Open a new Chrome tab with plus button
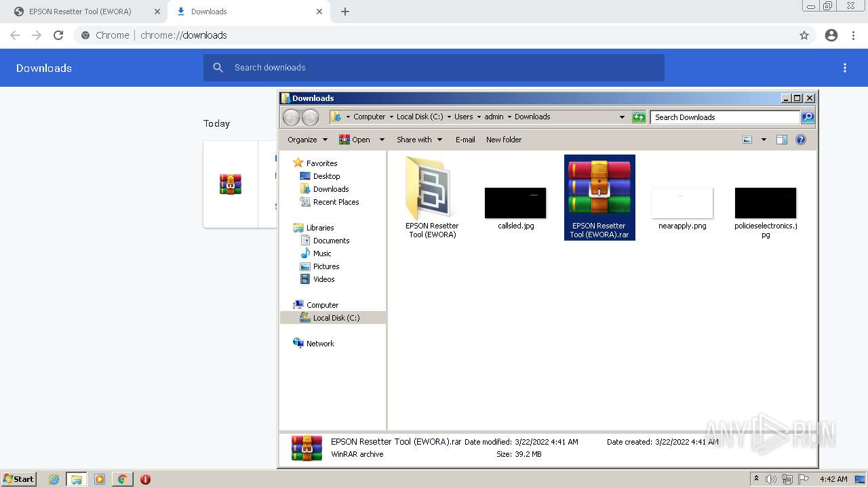The height and width of the screenshot is (488, 868). coord(345,12)
